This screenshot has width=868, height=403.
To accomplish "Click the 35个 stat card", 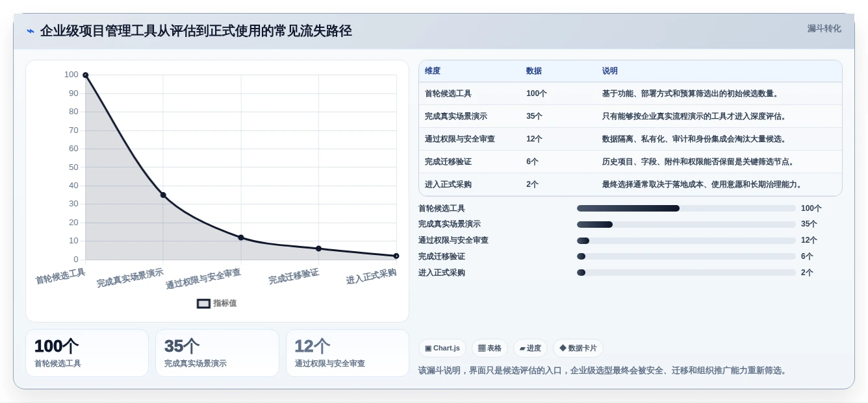I will [217, 353].
